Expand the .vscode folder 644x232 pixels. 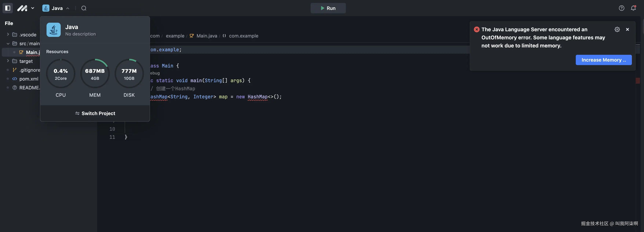tap(28, 35)
